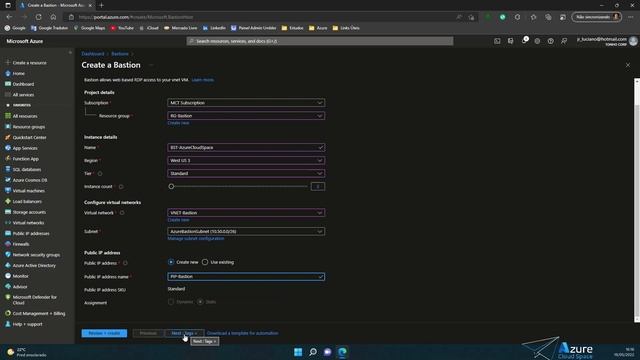This screenshot has height=360, width=640.
Task: Click the Azure search resources box
Action: pos(320,41)
